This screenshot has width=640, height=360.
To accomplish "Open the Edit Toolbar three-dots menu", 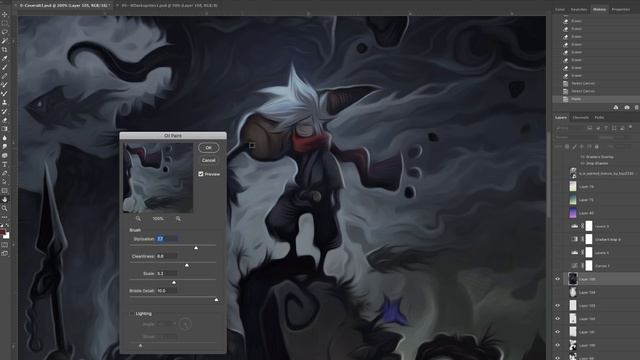I will coord(4,217).
